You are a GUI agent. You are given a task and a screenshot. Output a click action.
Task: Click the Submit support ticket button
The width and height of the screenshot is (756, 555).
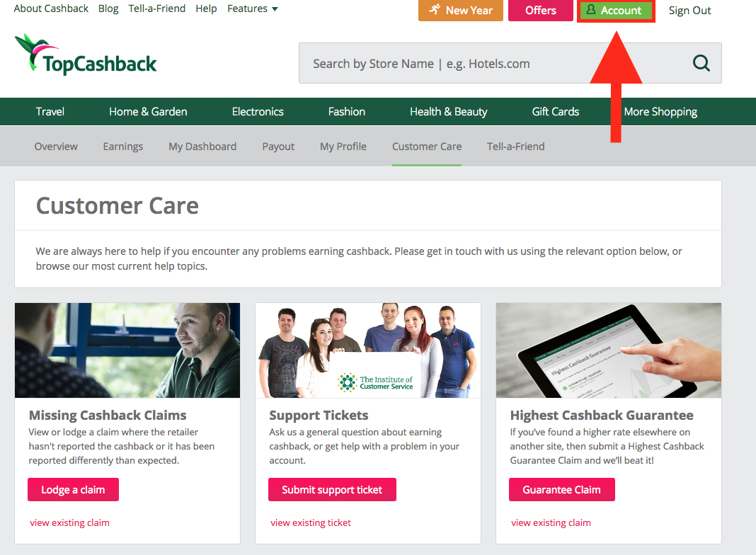(332, 489)
